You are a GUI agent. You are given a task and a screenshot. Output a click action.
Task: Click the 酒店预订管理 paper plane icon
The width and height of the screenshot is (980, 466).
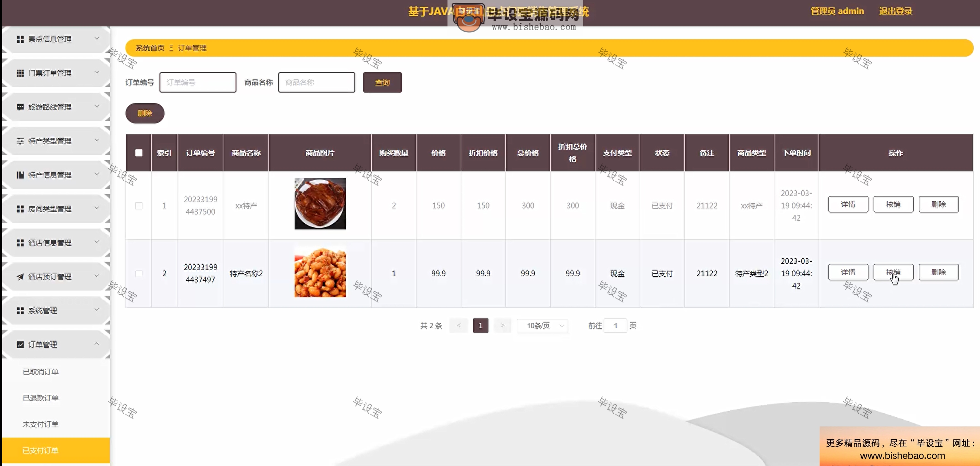click(20, 277)
